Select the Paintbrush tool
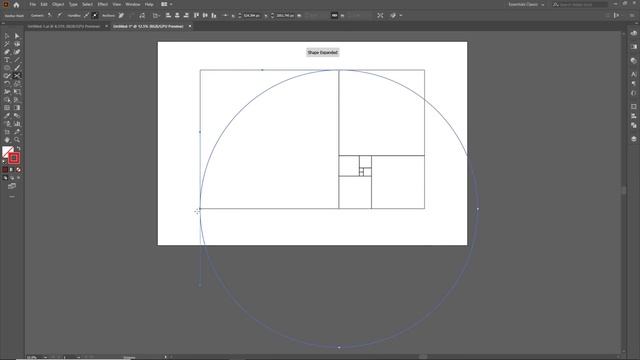Image resolution: width=640 pixels, height=360 pixels. tap(17, 68)
